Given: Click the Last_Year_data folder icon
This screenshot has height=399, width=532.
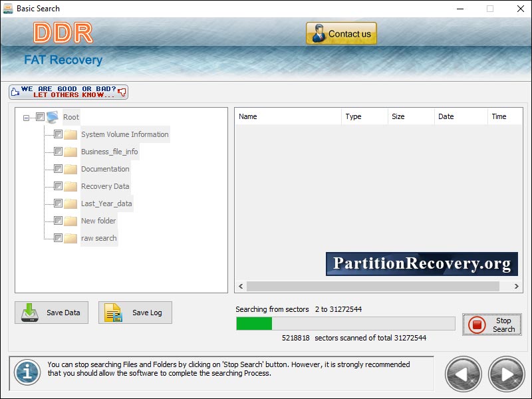Looking at the screenshot, I should click(70, 203).
